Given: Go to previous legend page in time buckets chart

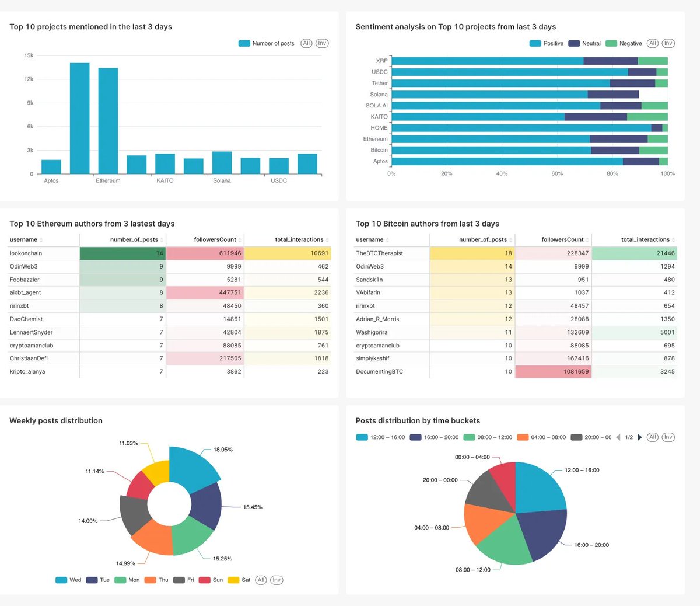Looking at the screenshot, I should click(618, 437).
